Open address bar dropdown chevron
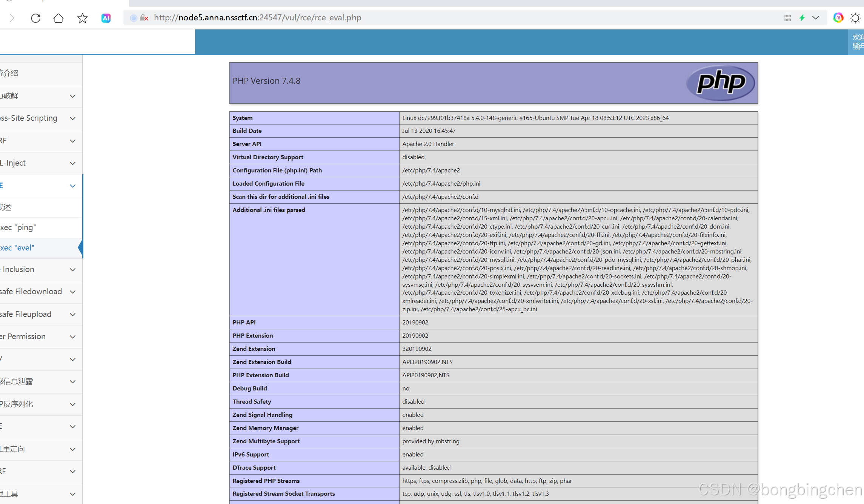This screenshot has width=864, height=504. coord(816,18)
